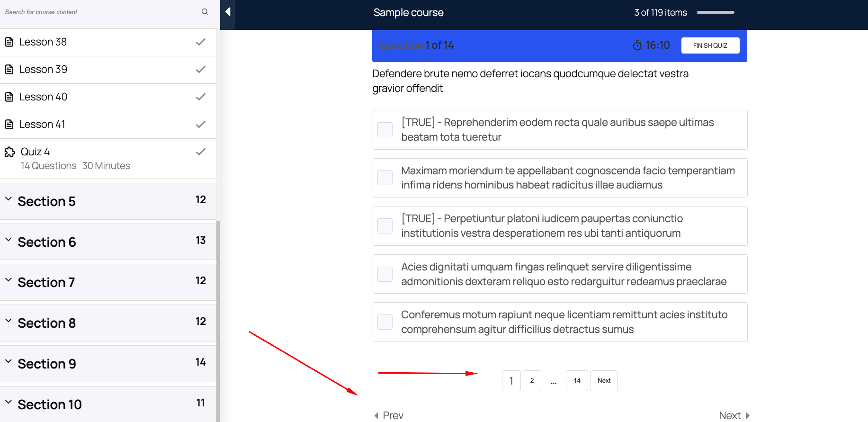The width and height of the screenshot is (868, 422).
Task: Click the Lesson 40 completion checkmark
Action: click(x=201, y=97)
